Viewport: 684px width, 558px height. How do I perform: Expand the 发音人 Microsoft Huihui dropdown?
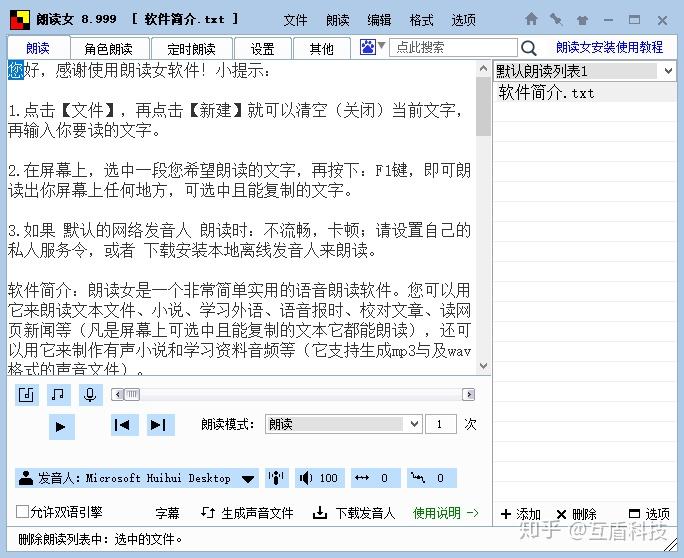click(248, 479)
